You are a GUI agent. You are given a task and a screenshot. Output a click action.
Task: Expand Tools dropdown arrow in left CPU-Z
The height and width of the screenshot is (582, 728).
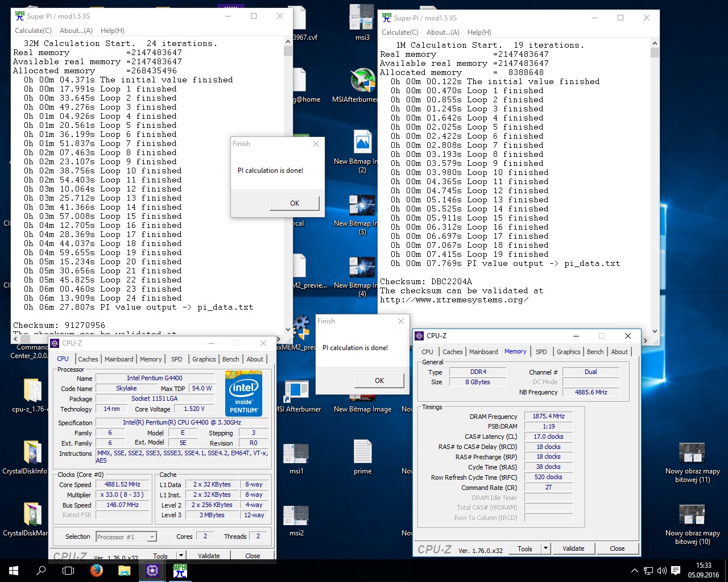[181, 556]
